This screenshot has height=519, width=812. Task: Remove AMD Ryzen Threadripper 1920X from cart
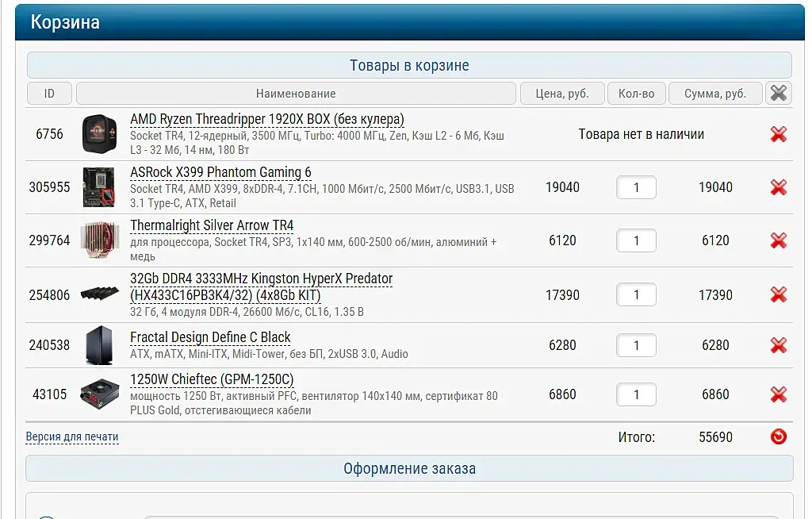point(779,134)
